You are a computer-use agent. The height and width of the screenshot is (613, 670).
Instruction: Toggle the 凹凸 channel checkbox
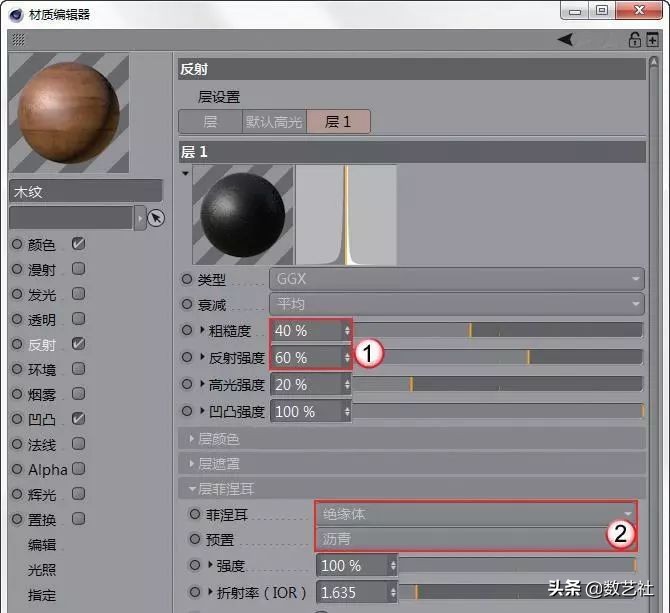(79, 419)
